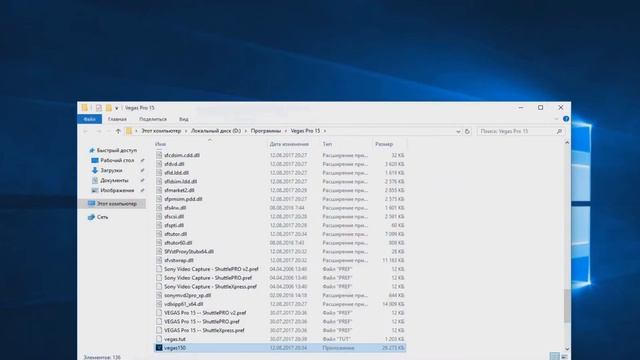Click the Details view button in status bar
This screenshot has width=640, height=360.
pos(554,356)
